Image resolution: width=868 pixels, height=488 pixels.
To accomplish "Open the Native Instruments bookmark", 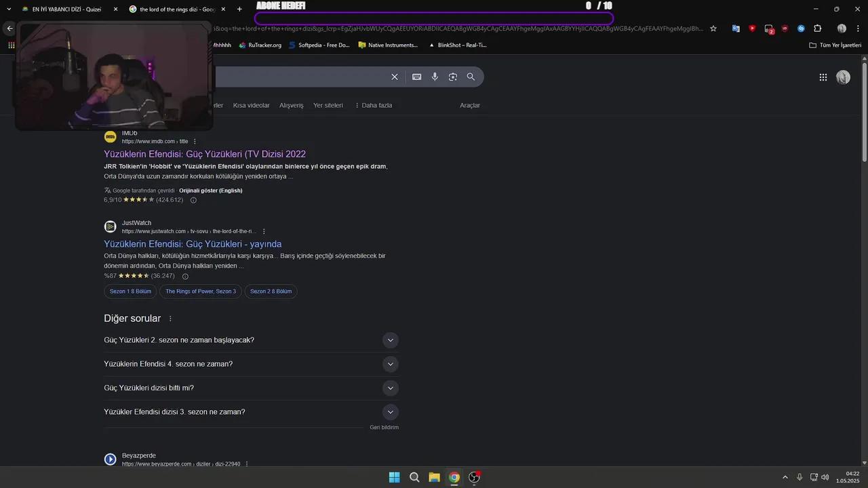I will pos(388,45).
